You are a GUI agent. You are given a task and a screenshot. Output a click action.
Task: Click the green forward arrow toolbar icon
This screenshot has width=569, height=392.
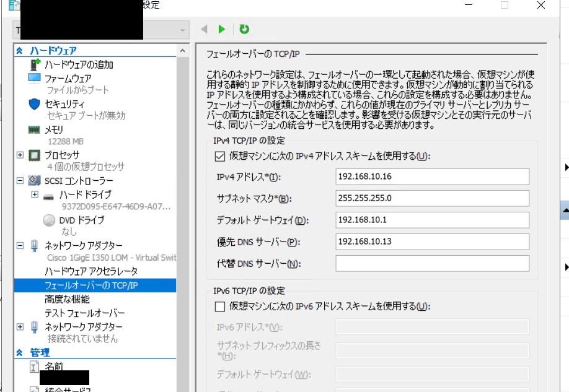[x=222, y=29]
